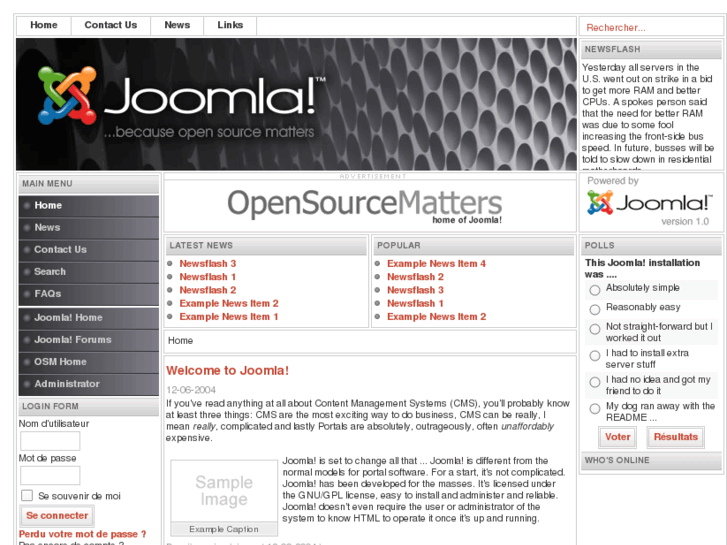
Task: Open 'Example News Item 2' under Popular
Action: click(x=436, y=317)
